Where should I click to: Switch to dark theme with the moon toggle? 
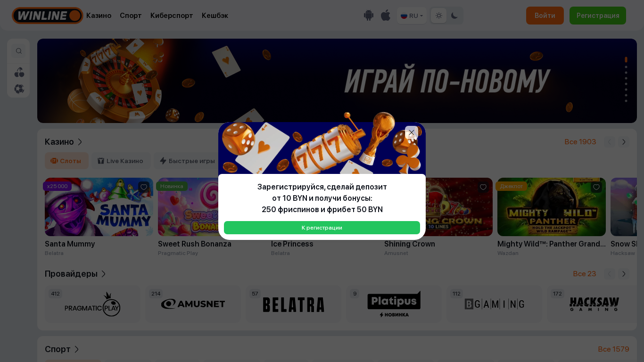tap(454, 16)
